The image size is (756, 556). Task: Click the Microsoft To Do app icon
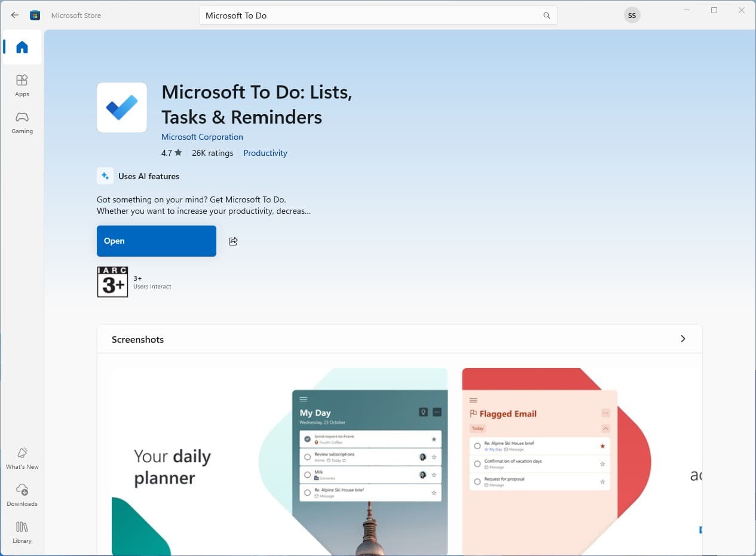coord(122,107)
